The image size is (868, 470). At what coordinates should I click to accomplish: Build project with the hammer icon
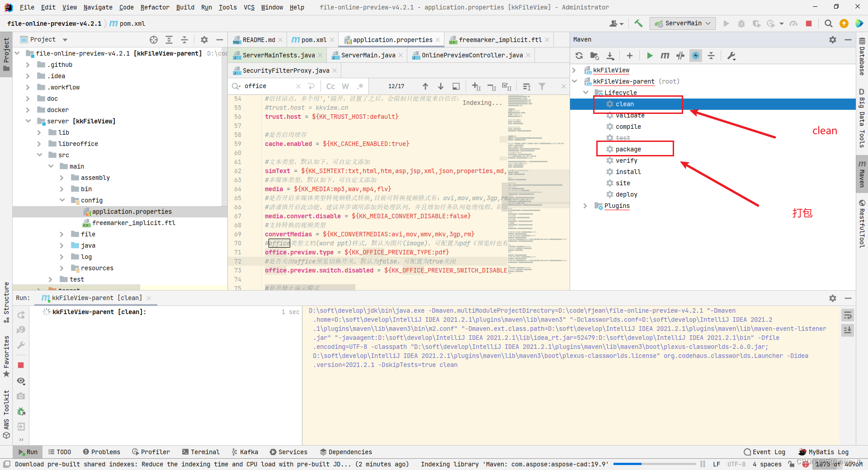[x=638, y=23]
